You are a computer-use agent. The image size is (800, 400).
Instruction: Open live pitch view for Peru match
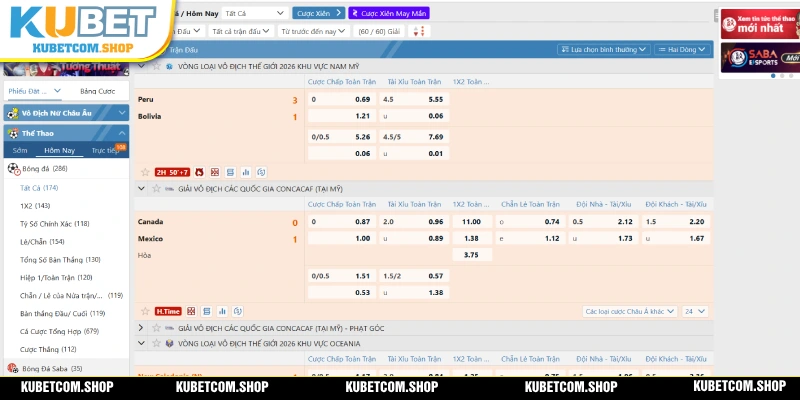click(x=215, y=172)
